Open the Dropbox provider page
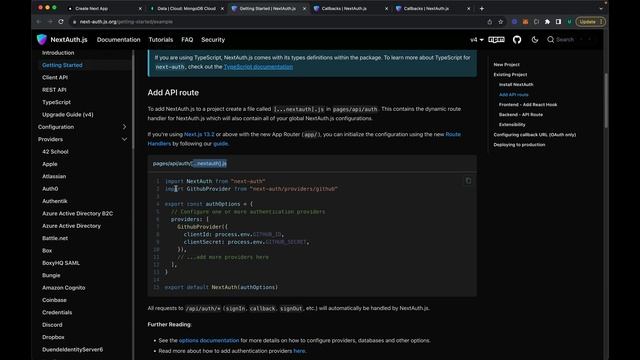This screenshot has width=640, height=360. pos(53,337)
